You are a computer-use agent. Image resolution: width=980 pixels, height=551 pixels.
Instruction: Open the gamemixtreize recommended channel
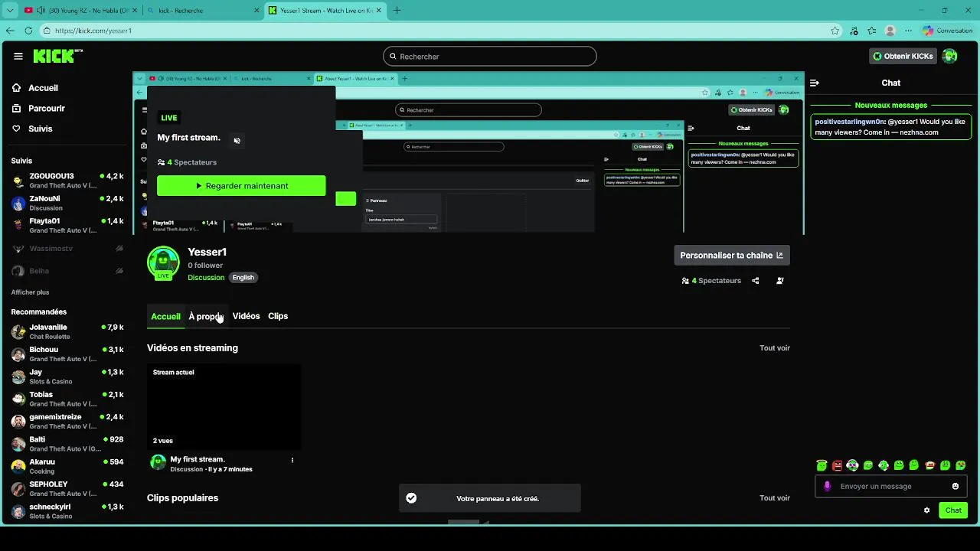[67, 422]
